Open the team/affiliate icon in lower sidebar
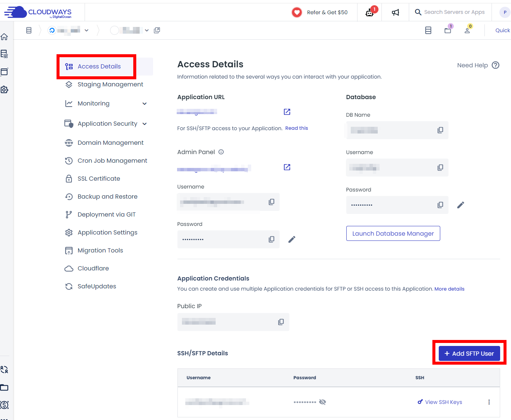The image size is (511, 420). pos(4,370)
